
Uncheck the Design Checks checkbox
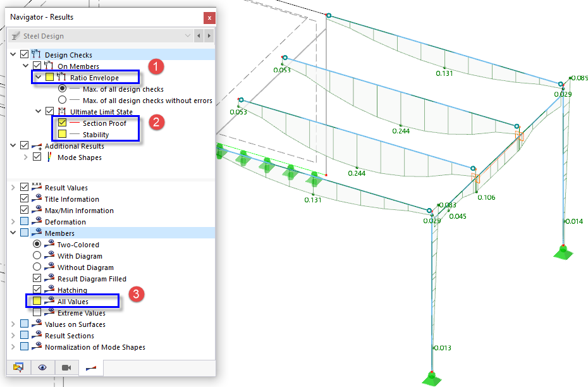click(x=25, y=54)
